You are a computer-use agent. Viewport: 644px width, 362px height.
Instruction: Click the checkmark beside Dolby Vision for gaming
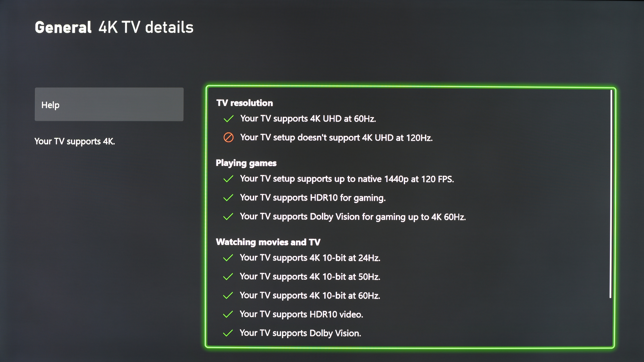click(x=228, y=217)
